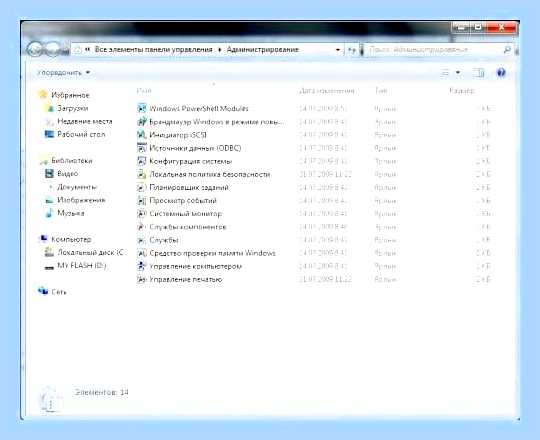Sort by the Размер column header
The image size is (540, 440).
(462, 91)
